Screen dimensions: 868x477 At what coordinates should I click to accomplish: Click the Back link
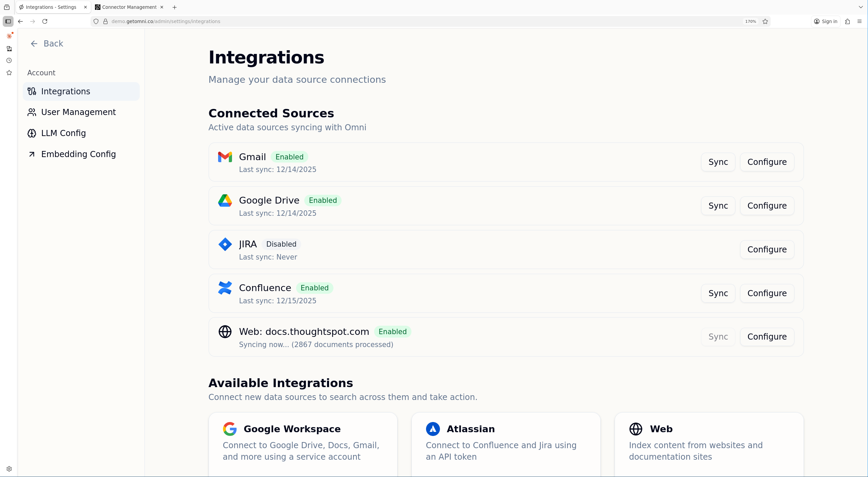(x=47, y=44)
